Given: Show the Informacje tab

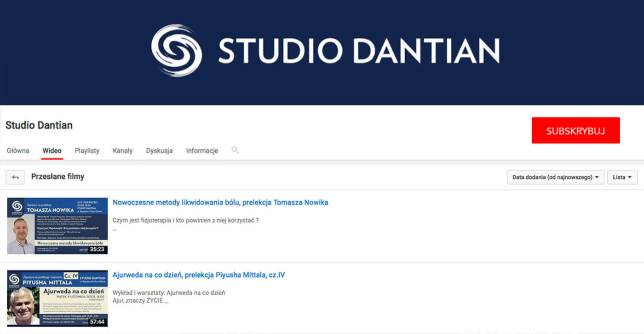Looking at the screenshot, I should [202, 151].
